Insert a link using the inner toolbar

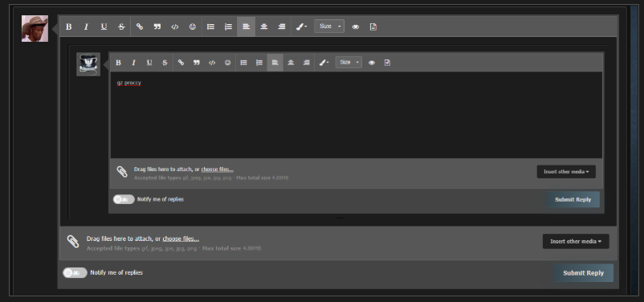(181, 63)
